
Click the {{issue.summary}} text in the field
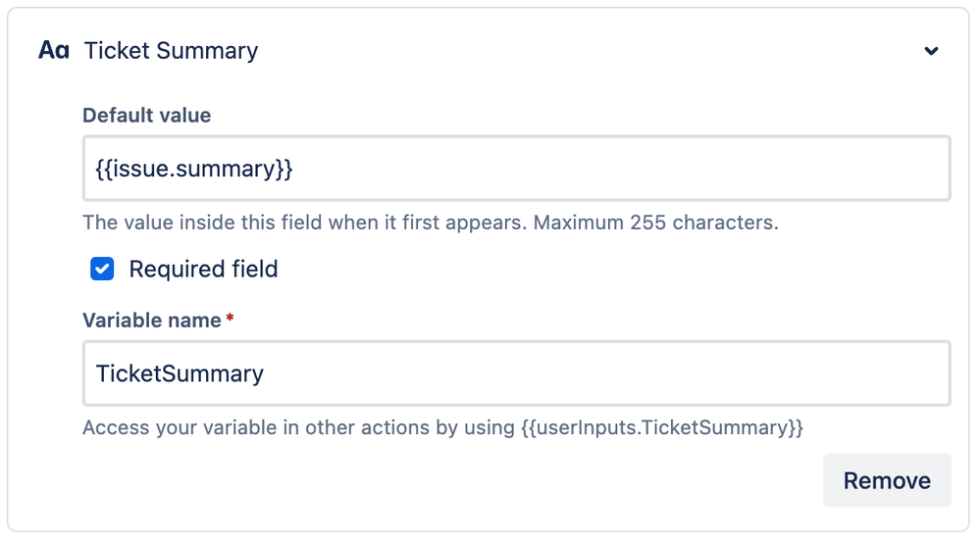pyautogui.click(x=194, y=169)
